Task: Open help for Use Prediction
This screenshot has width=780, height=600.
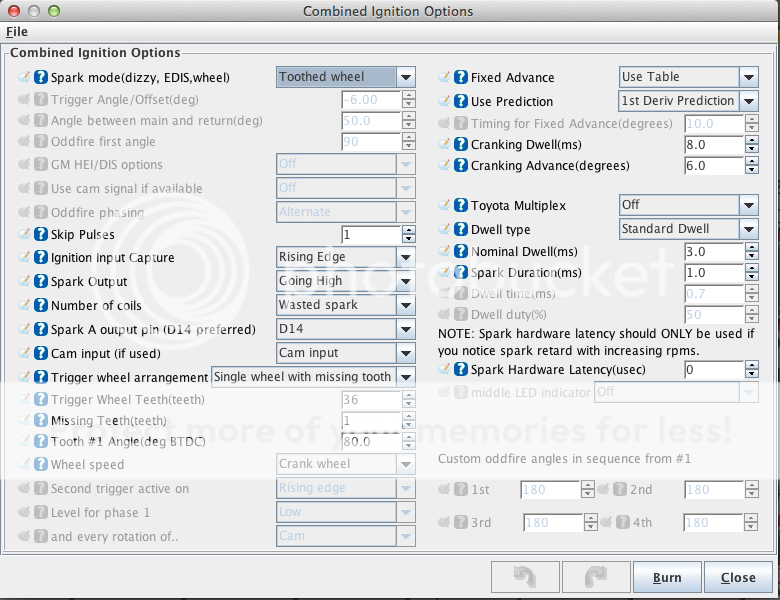Action: click(x=461, y=101)
